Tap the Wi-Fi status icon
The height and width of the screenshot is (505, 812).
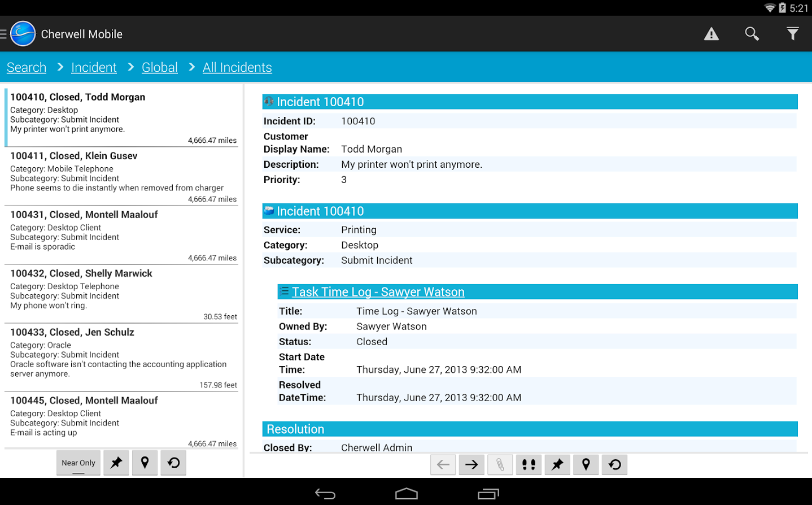770,8
